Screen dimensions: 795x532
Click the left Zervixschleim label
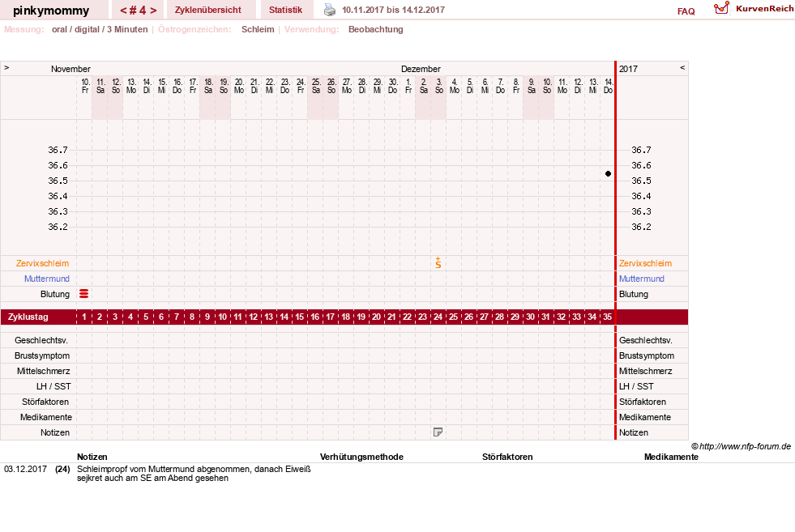tap(43, 263)
